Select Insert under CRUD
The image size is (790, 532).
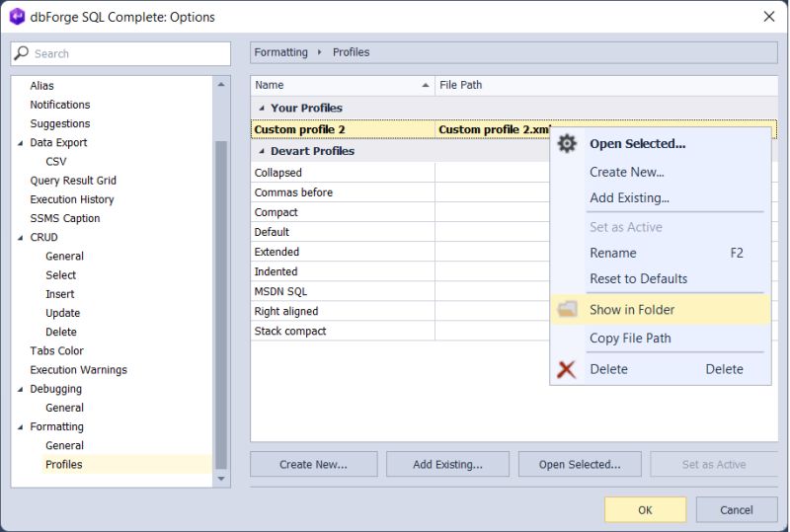pyautogui.click(x=60, y=294)
